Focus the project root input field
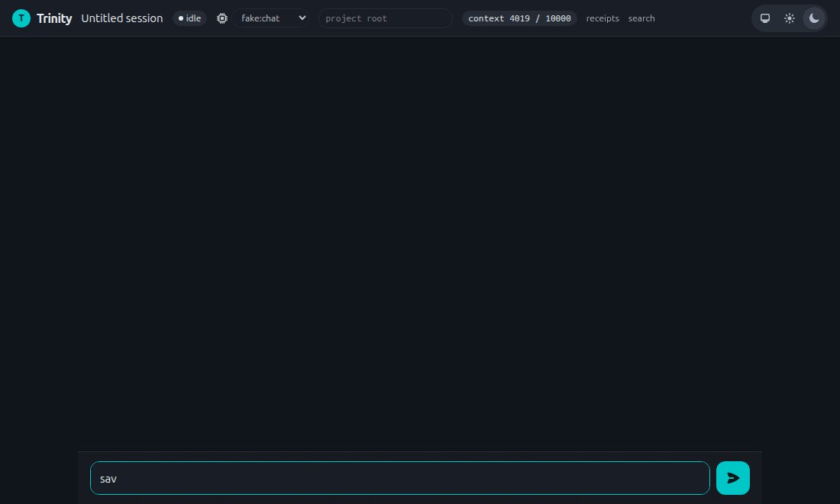Screen dimensions: 840x504 pos(385,18)
